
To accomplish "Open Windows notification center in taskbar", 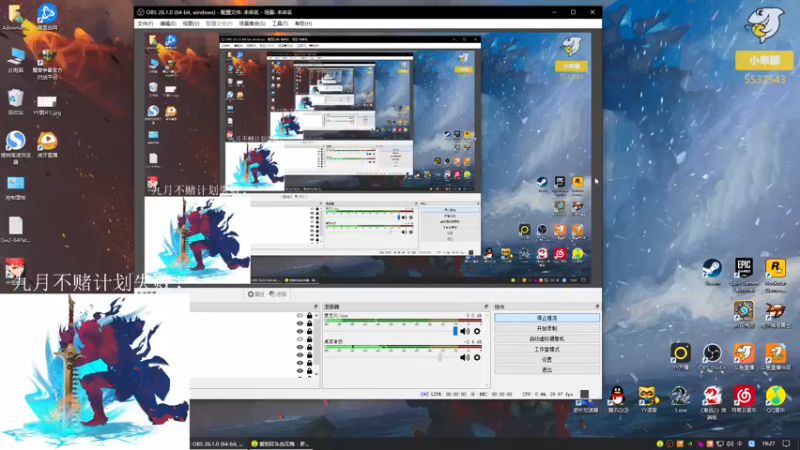I will click(786, 444).
